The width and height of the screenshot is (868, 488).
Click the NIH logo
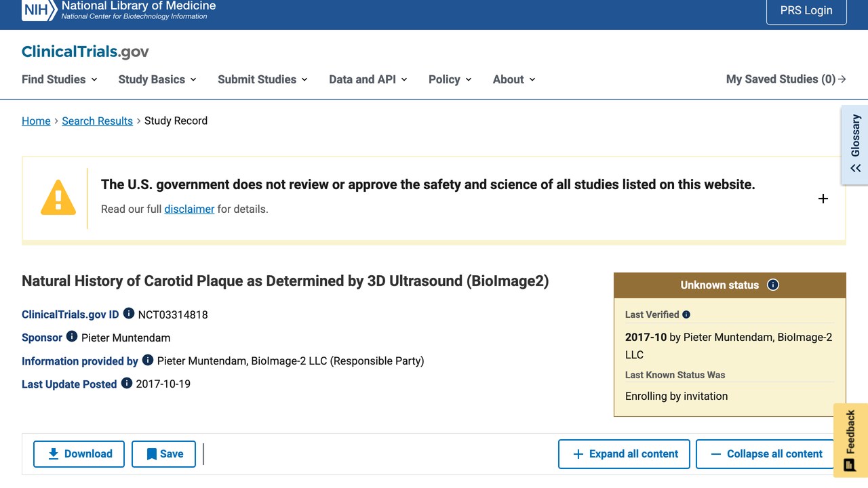[x=38, y=10]
